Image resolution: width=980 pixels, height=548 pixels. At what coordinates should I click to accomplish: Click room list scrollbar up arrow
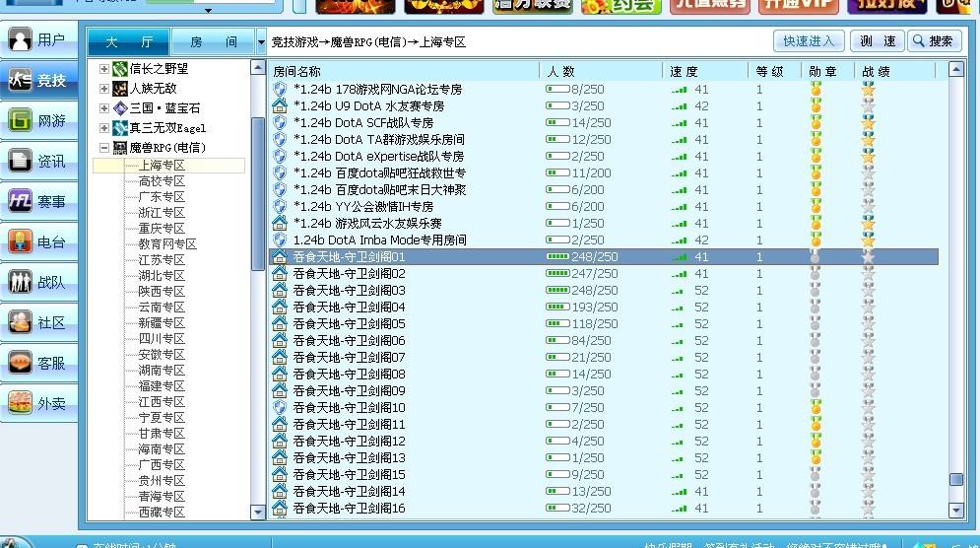956,69
